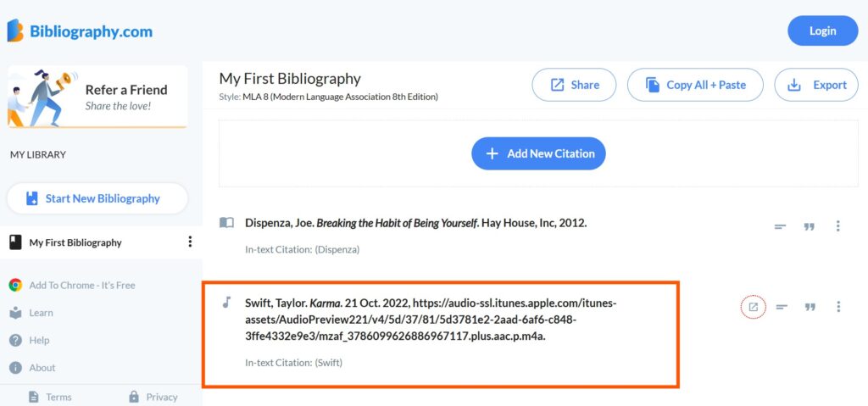
Task: Open external link icon for Swift citation
Action: click(753, 307)
